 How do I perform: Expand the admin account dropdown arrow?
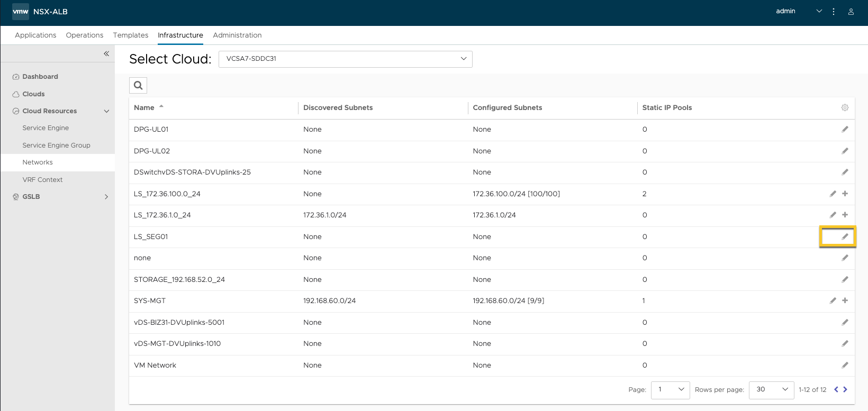click(x=819, y=11)
